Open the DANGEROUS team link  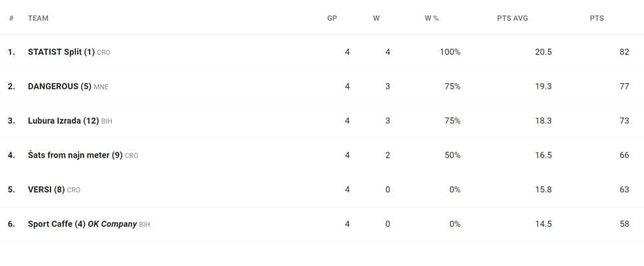pos(59,86)
